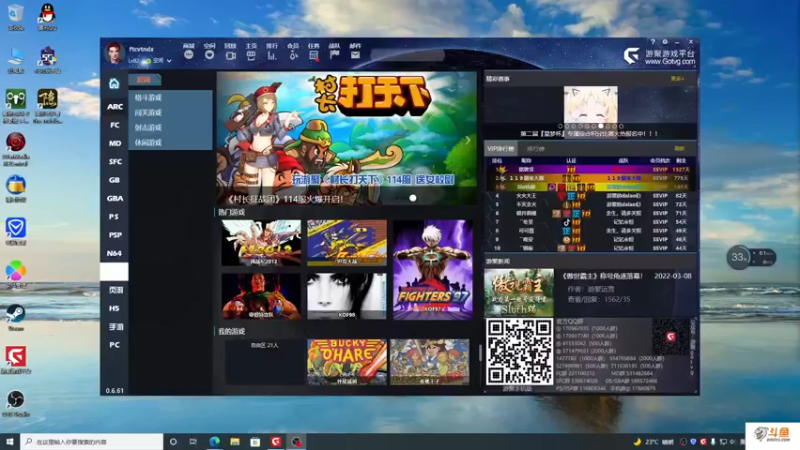
Task: Click the 33% floating performance widget
Action: coord(751,257)
